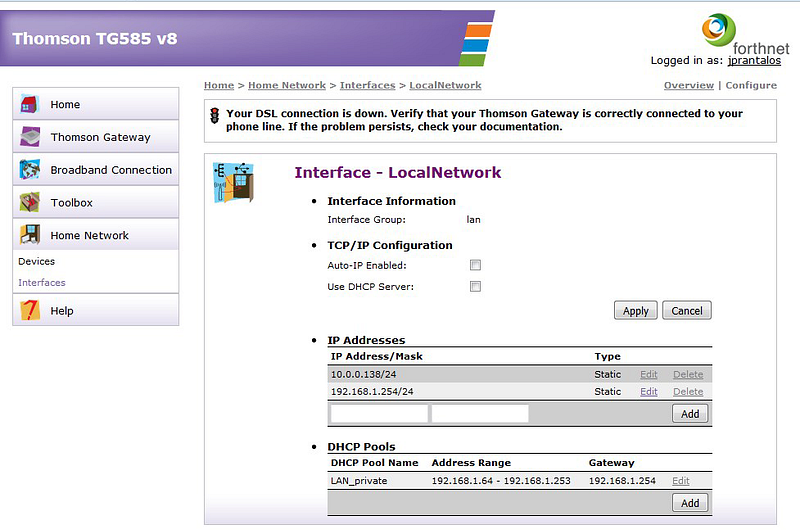The height and width of the screenshot is (530, 800).
Task: Open the Broadband Connection menu item
Action: pos(95,169)
